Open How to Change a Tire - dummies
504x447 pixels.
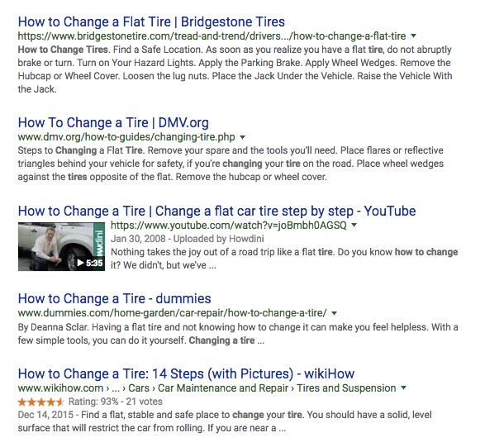pos(114,299)
